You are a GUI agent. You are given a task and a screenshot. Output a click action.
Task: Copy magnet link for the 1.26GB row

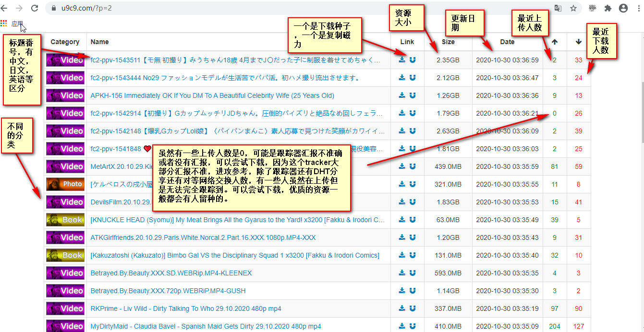click(x=413, y=95)
